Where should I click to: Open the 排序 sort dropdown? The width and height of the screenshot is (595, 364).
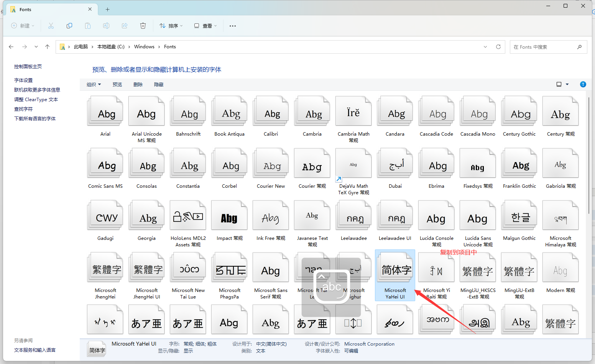coord(171,26)
